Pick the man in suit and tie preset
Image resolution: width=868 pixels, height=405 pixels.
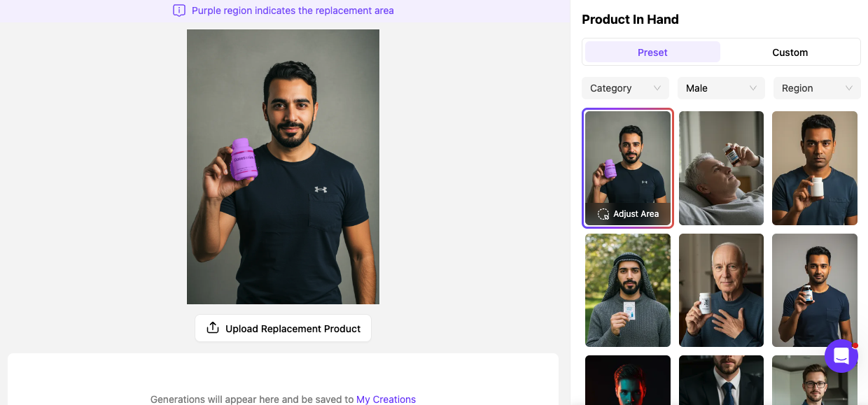(x=721, y=381)
